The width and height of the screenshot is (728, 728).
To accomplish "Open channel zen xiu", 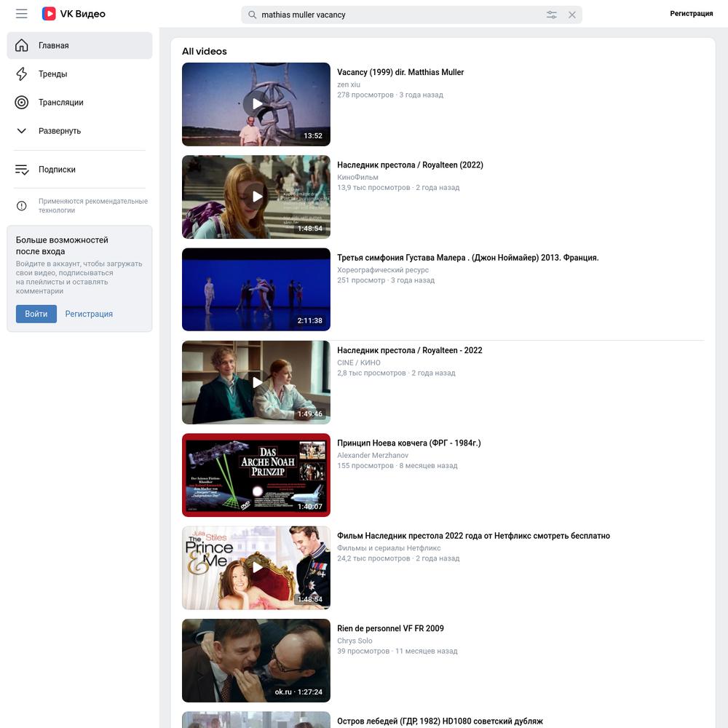I will point(349,84).
